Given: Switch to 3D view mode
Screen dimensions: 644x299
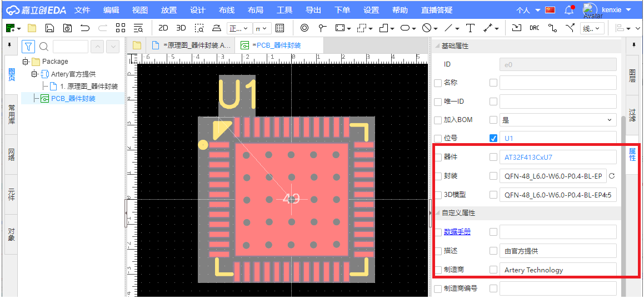Looking at the screenshot, I should [181, 28].
